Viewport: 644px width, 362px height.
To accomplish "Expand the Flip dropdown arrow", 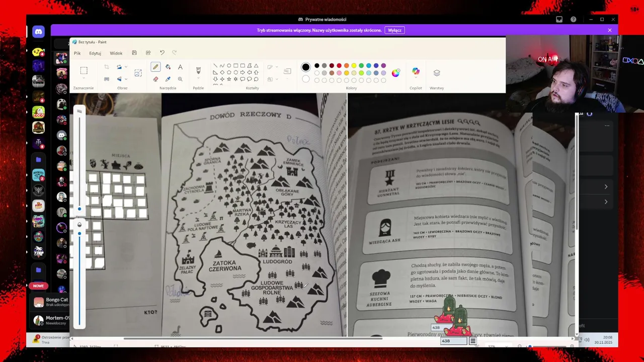I will coord(126,79).
